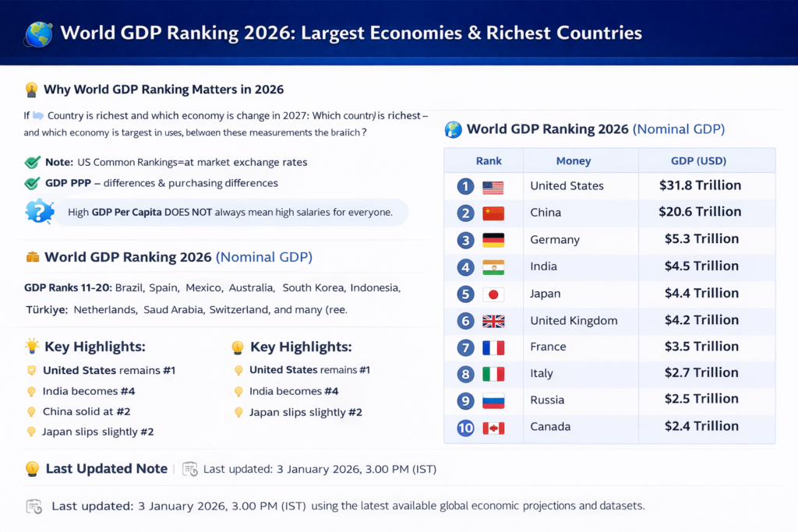The width and height of the screenshot is (798, 532).
Task: Click the Germany flag icon
Action: [x=493, y=240]
